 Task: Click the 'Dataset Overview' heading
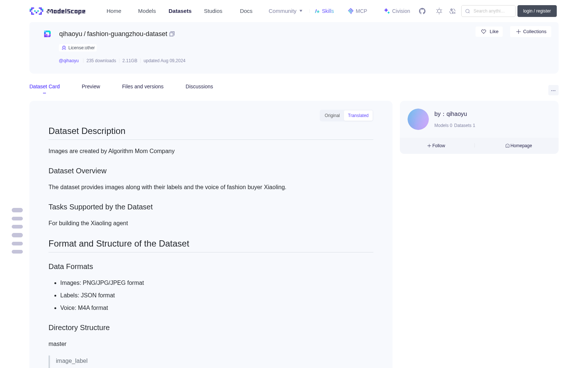click(x=78, y=171)
